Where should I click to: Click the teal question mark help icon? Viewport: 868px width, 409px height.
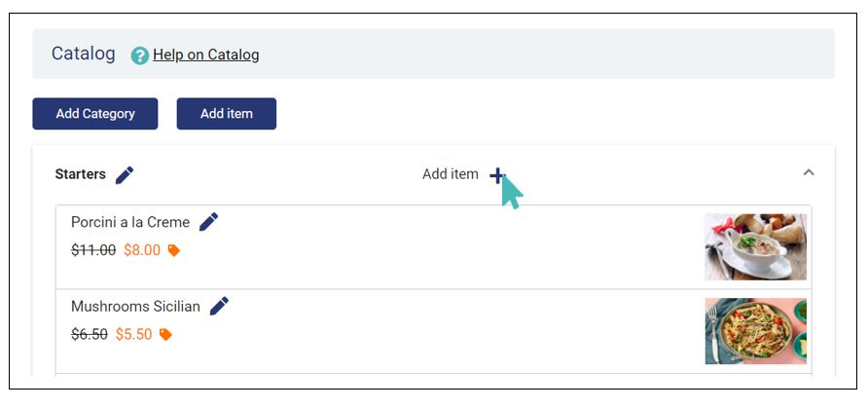(139, 56)
